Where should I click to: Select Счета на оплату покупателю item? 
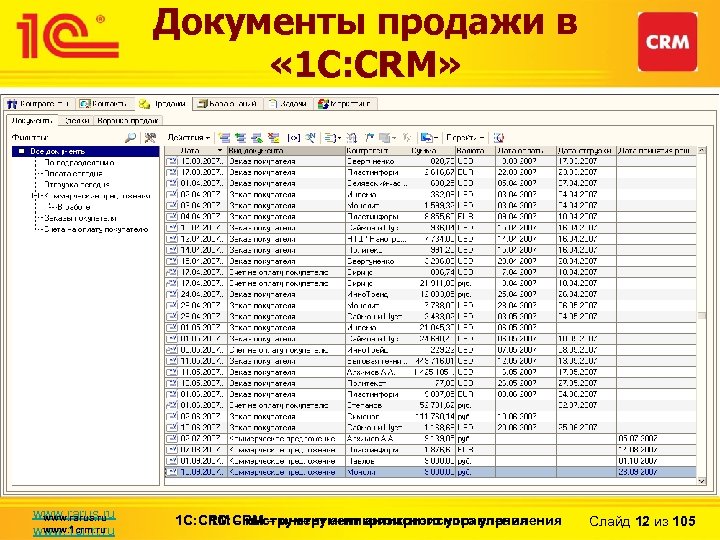point(96,229)
